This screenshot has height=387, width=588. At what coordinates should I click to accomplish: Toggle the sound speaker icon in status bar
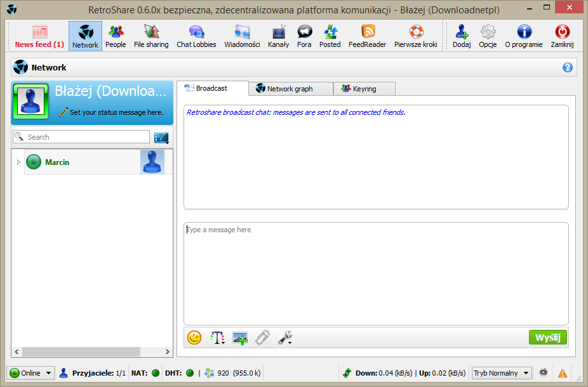point(544,372)
